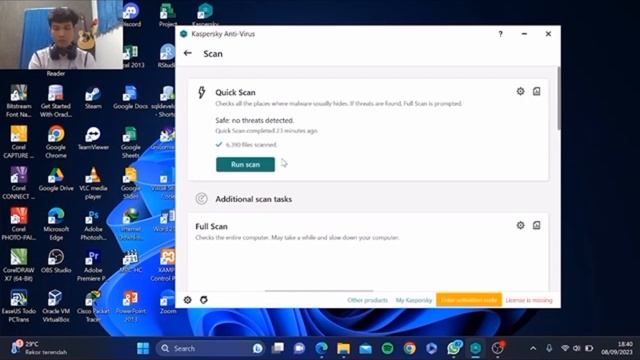Image resolution: width=640 pixels, height=360 pixels.
Task: Open File Explorer from taskbar
Action: [x=344, y=348]
